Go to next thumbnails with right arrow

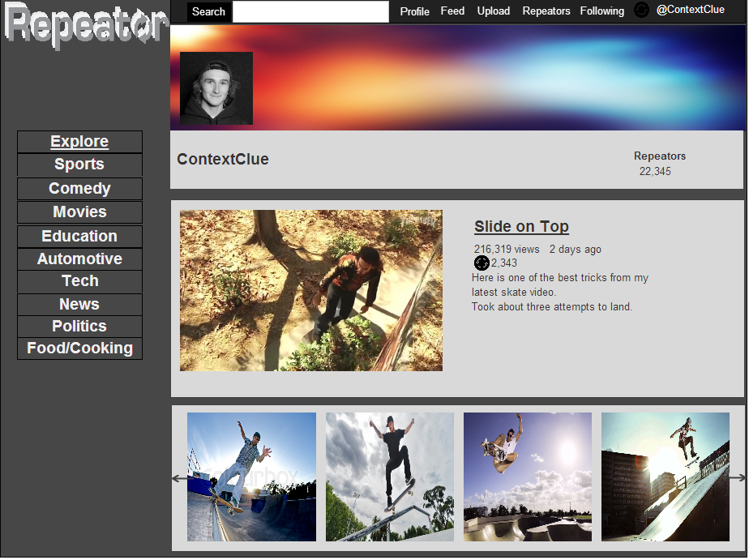click(x=737, y=477)
